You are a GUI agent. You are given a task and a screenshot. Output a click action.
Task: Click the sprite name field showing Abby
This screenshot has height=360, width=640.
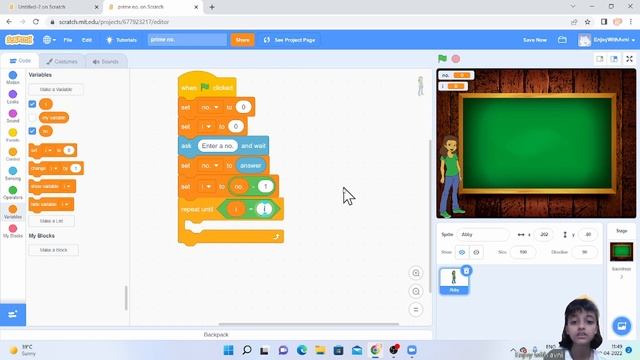click(x=483, y=235)
